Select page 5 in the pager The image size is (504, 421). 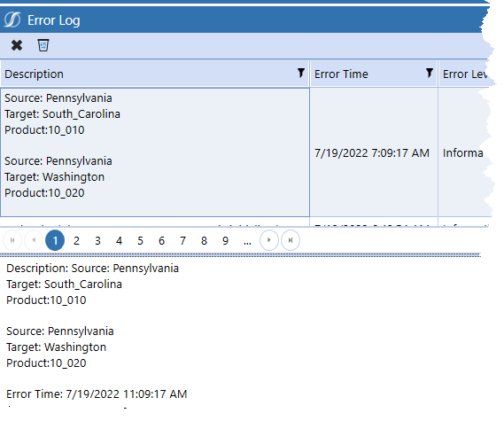(x=140, y=240)
